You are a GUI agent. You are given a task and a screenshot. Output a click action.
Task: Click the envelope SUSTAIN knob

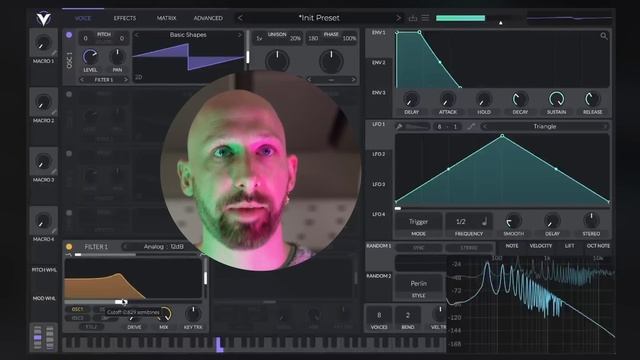pyautogui.click(x=556, y=99)
